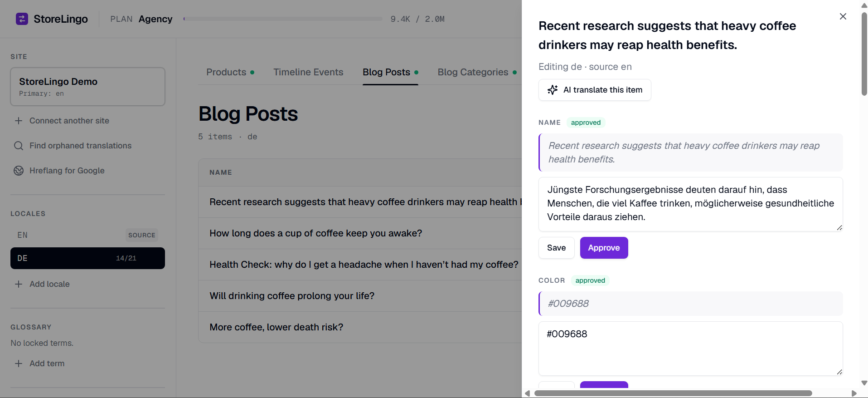Screen dimensions: 868x398
Task: Open Connect another site
Action: 69,121
